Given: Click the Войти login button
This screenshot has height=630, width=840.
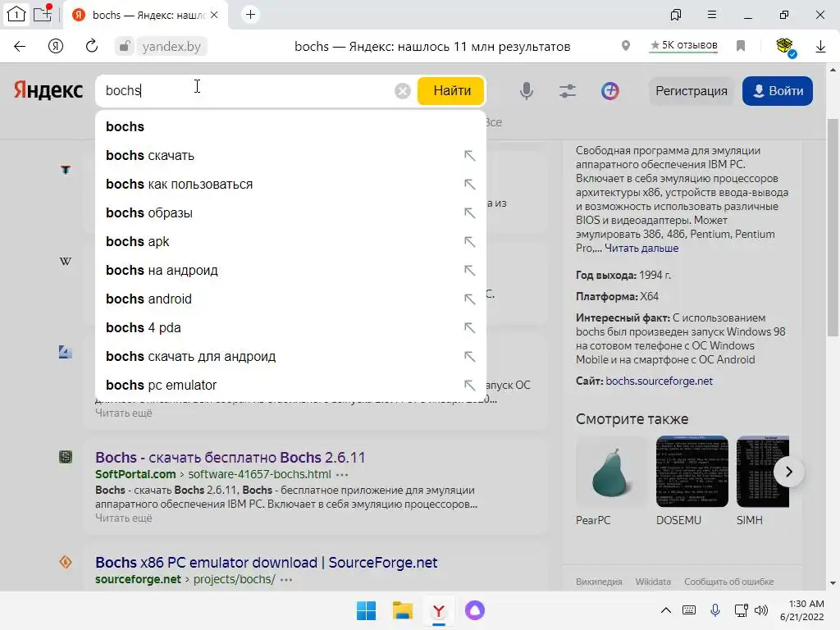Looking at the screenshot, I should coord(778,91).
